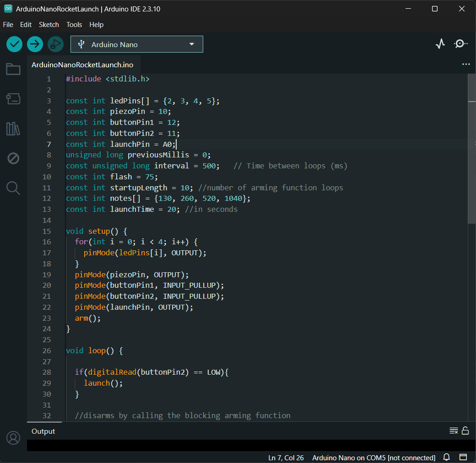Open the Serial Plotter

click(x=440, y=44)
